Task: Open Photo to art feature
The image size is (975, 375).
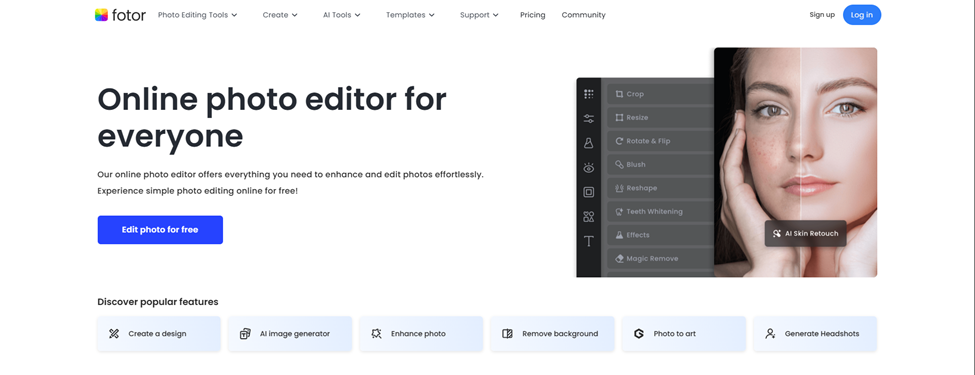Action: tap(684, 333)
